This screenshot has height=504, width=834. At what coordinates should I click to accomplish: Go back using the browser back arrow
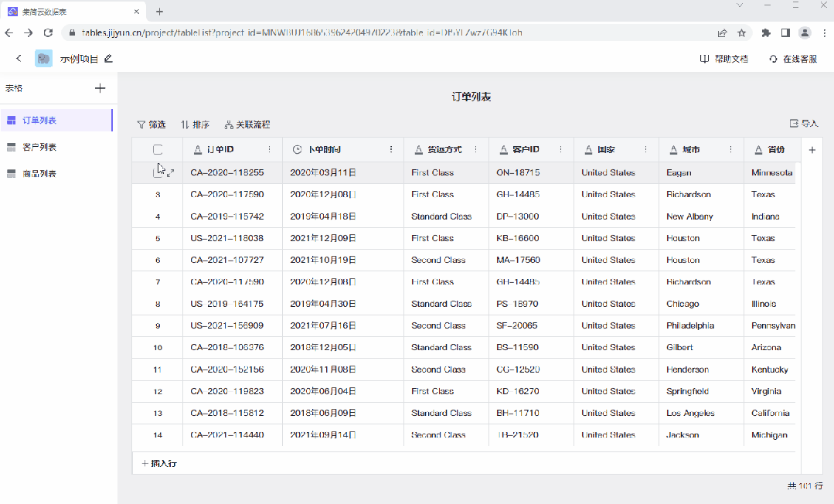click(9, 33)
